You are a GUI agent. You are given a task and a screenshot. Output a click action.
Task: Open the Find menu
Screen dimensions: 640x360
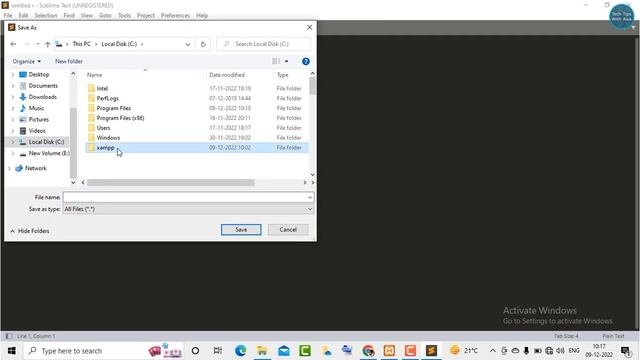(69, 16)
